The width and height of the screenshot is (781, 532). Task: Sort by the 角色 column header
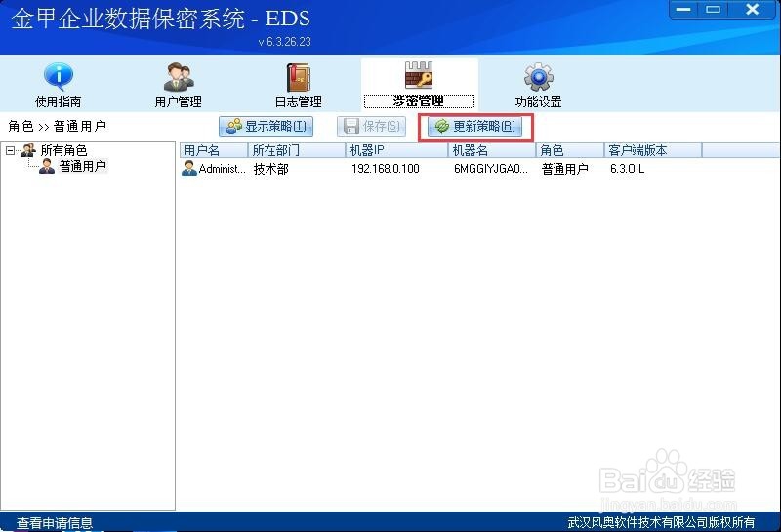[x=570, y=150]
